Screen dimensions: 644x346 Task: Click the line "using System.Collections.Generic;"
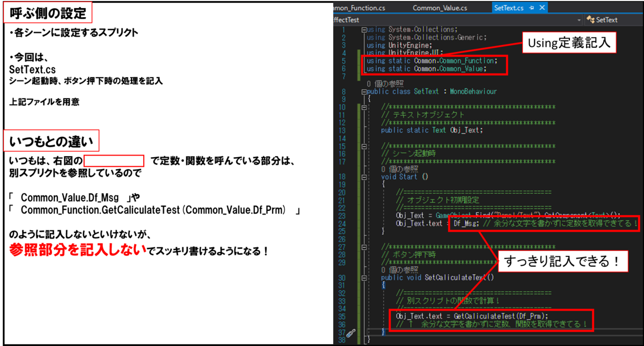click(x=427, y=38)
